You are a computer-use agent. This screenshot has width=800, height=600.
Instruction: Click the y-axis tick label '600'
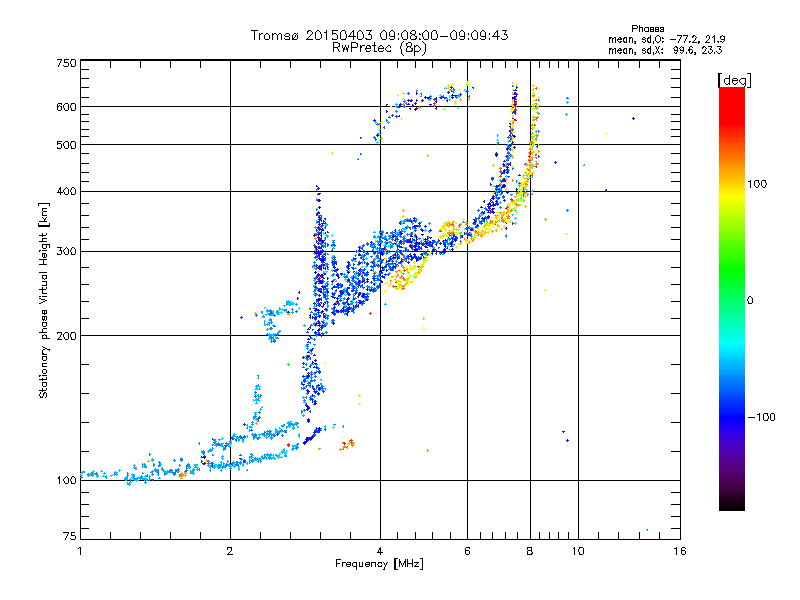(x=66, y=107)
